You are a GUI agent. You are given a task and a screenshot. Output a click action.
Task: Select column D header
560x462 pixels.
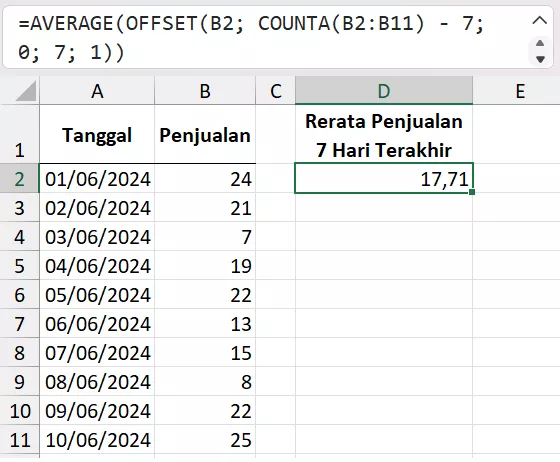[x=384, y=91]
